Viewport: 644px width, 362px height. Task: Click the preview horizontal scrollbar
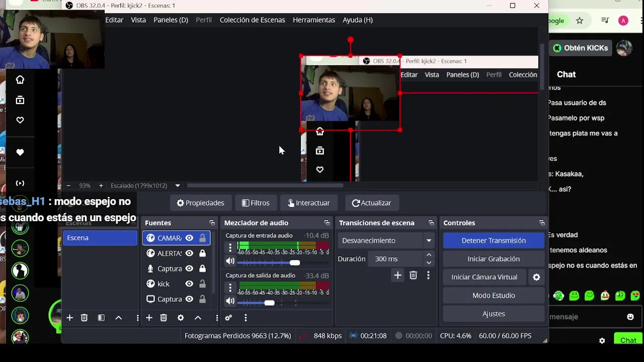coord(266,186)
